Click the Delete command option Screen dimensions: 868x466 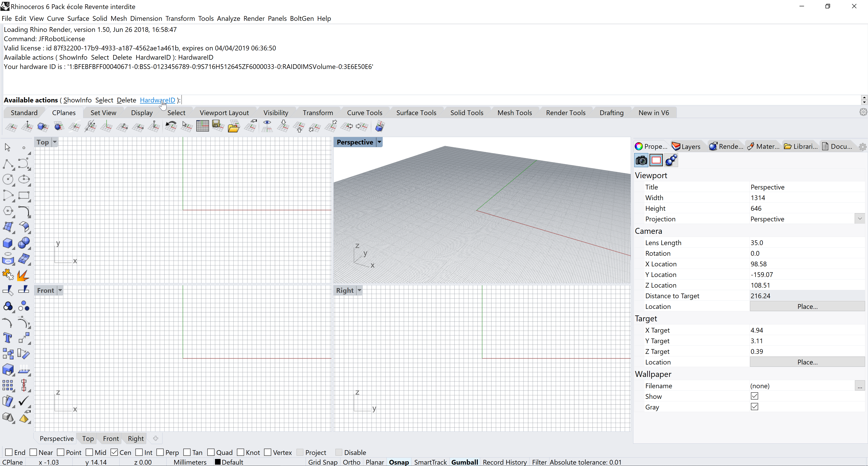pos(126,100)
